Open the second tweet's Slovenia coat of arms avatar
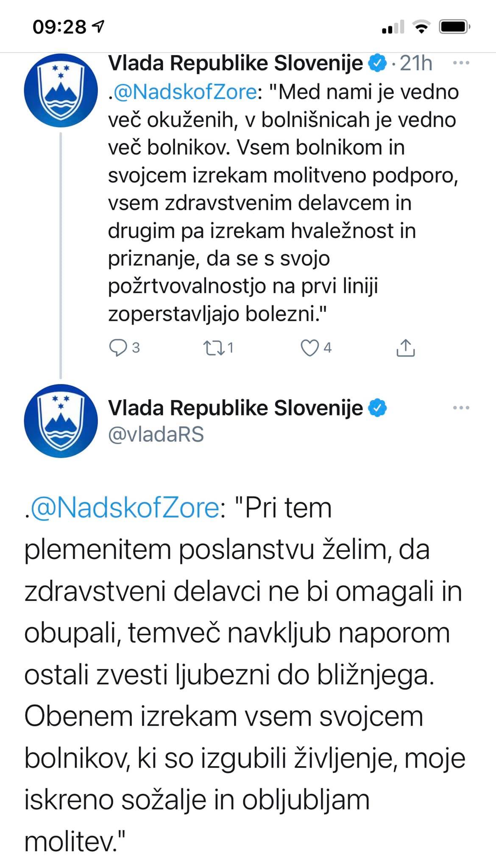The width and height of the screenshot is (496, 868). (x=61, y=420)
